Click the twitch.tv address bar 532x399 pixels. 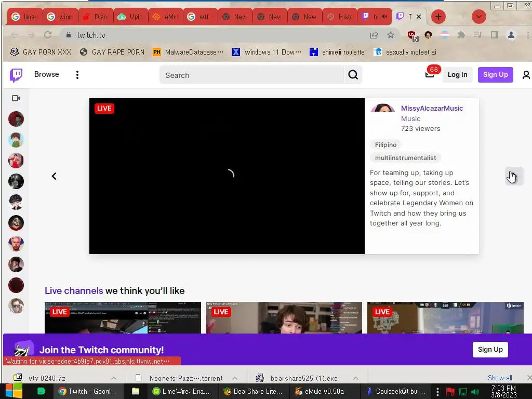[214, 35]
